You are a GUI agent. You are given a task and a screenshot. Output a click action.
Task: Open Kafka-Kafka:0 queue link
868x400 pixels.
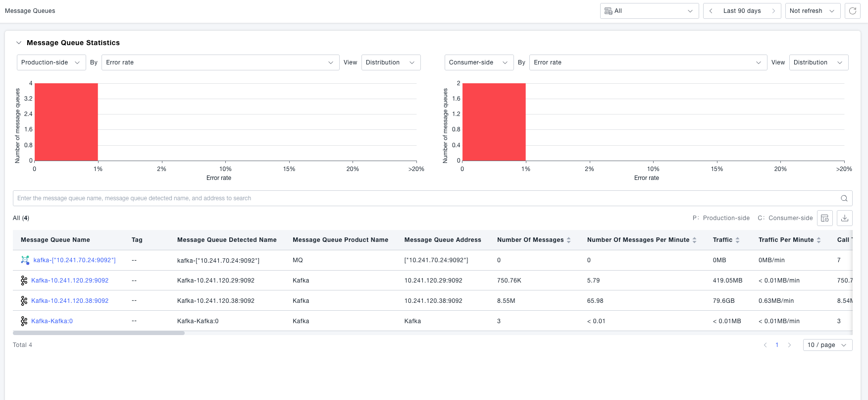pyautogui.click(x=52, y=321)
